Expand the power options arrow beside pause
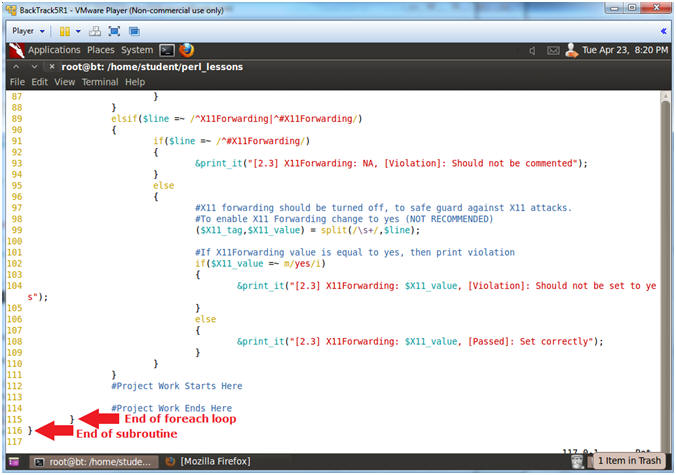The height and width of the screenshot is (475, 676). (x=78, y=31)
